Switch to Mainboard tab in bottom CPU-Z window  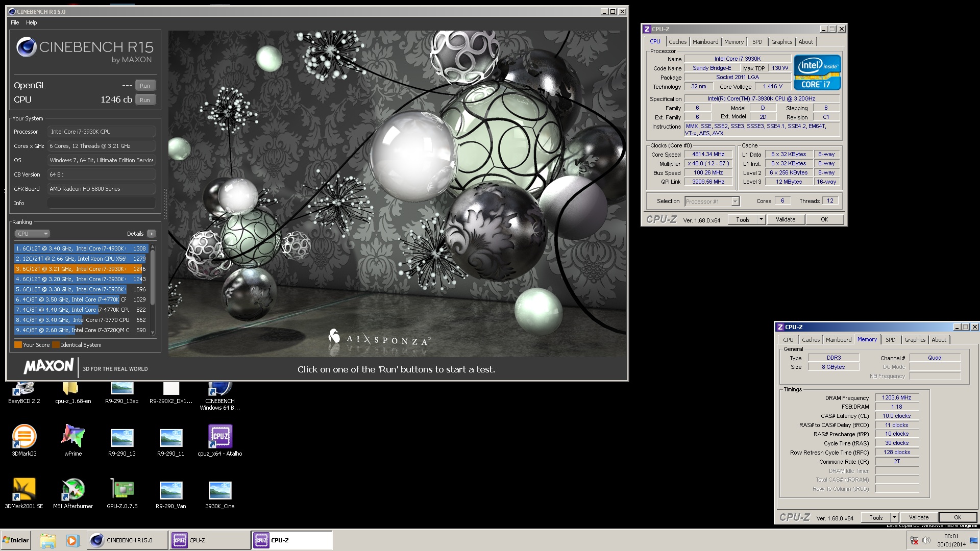point(839,340)
